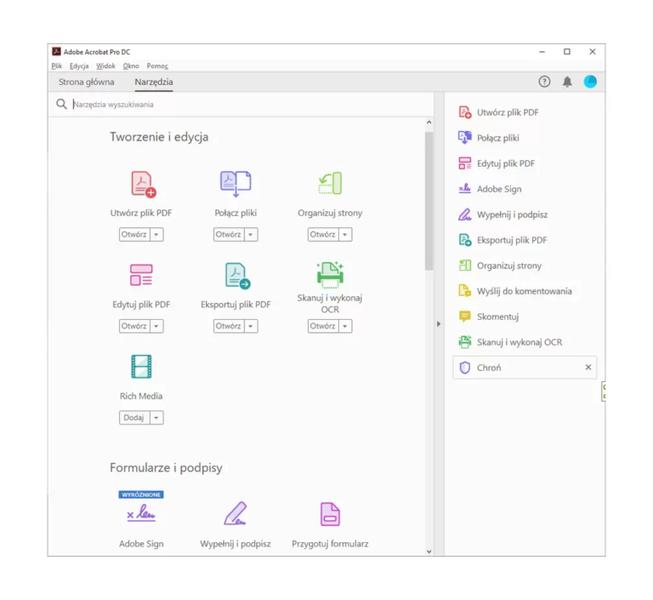Open the Okno menu
The width and height of the screenshot is (653, 600).
pyautogui.click(x=131, y=66)
